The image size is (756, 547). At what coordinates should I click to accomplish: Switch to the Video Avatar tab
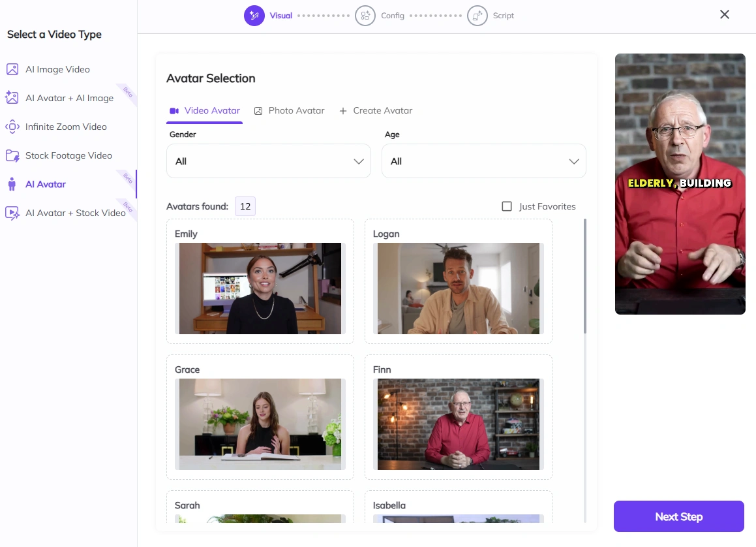(x=204, y=111)
